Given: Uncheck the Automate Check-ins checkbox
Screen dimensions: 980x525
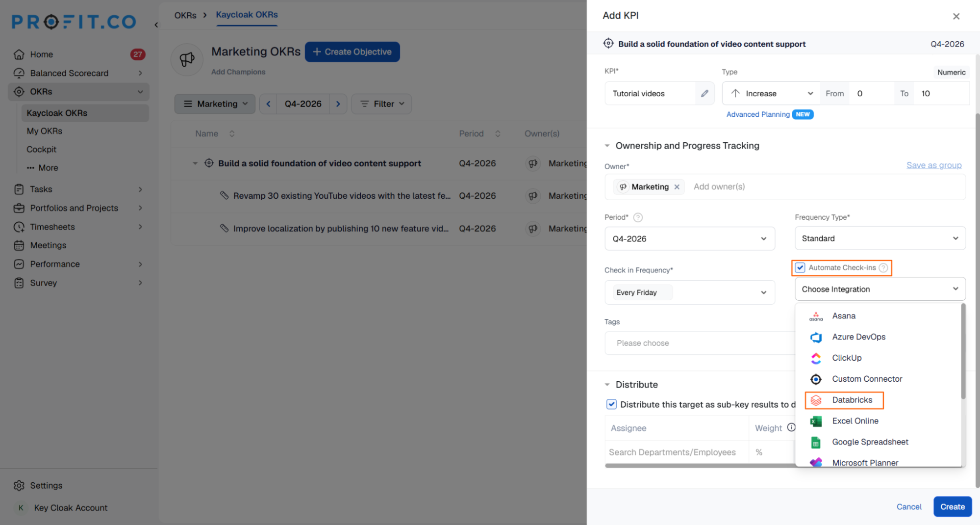Looking at the screenshot, I should pos(800,268).
